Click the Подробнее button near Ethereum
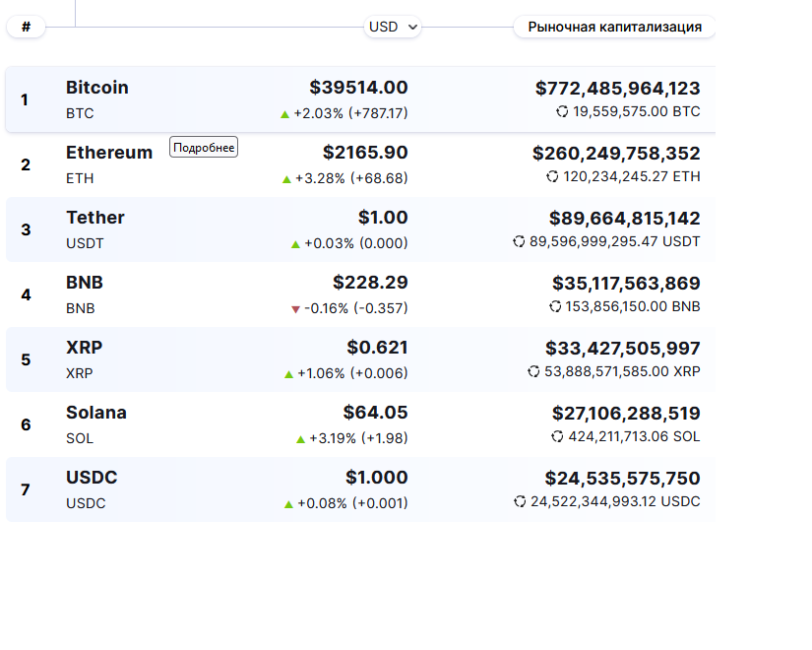 tap(204, 148)
